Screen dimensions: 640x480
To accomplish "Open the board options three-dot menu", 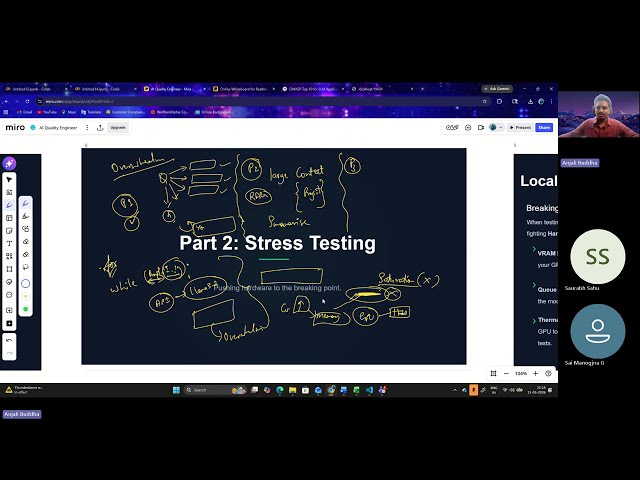I will pos(87,128).
